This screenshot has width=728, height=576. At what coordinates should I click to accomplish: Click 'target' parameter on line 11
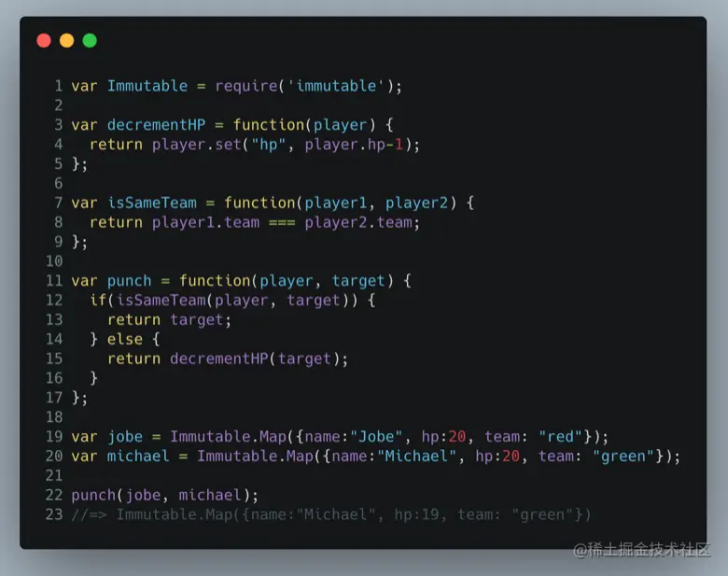(358, 281)
